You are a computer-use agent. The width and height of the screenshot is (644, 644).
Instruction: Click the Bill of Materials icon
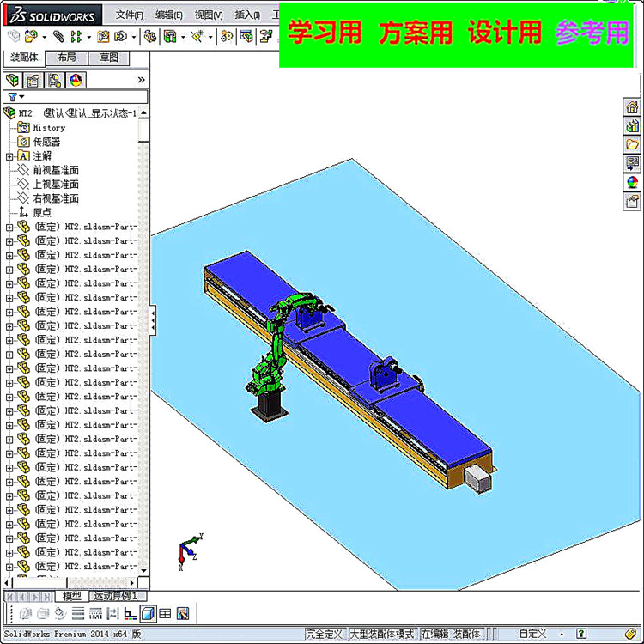pyautogui.click(x=246, y=37)
